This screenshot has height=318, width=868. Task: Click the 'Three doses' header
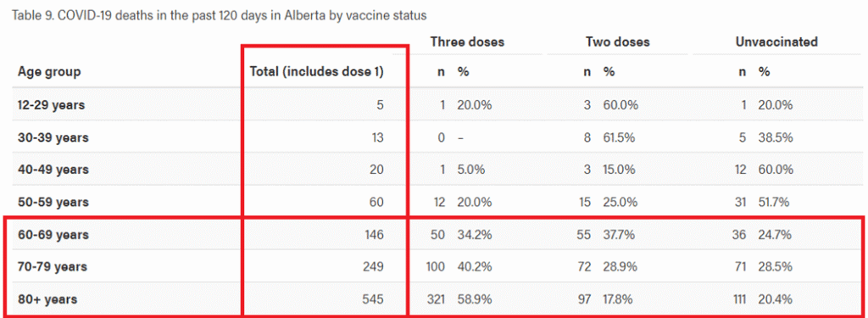tap(467, 42)
